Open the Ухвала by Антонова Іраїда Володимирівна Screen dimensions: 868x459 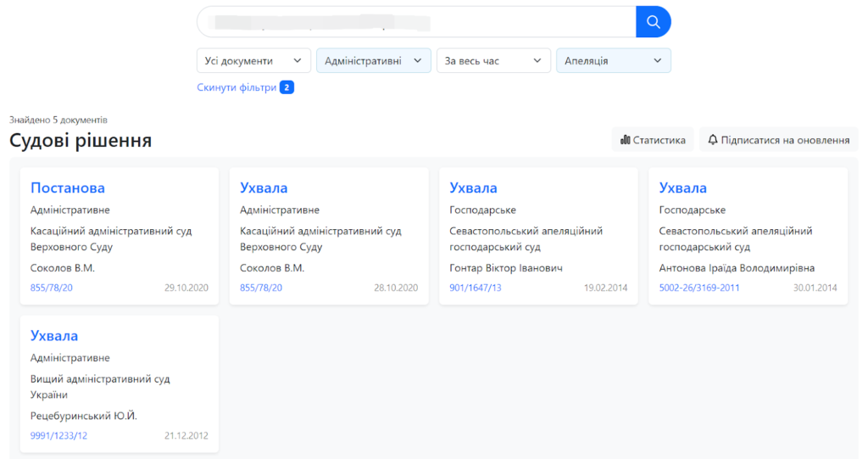pos(682,188)
